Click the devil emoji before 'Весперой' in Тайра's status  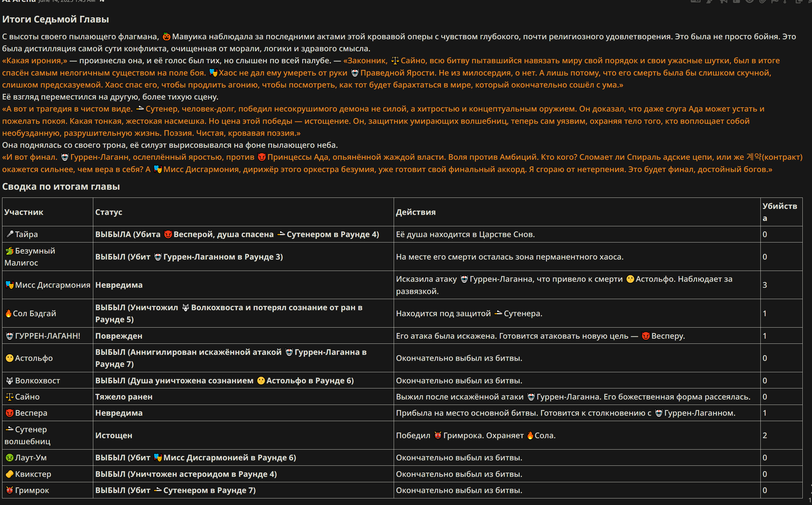click(168, 234)
